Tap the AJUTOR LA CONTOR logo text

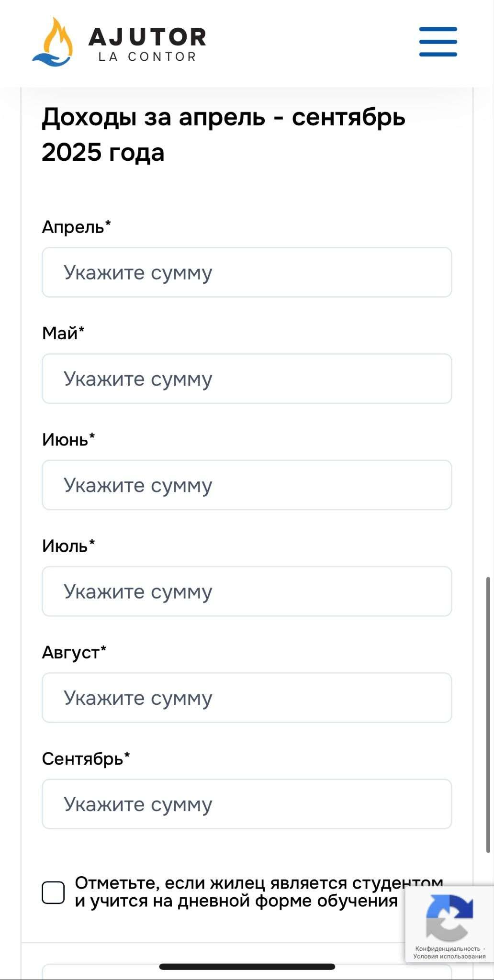[147, 44]
